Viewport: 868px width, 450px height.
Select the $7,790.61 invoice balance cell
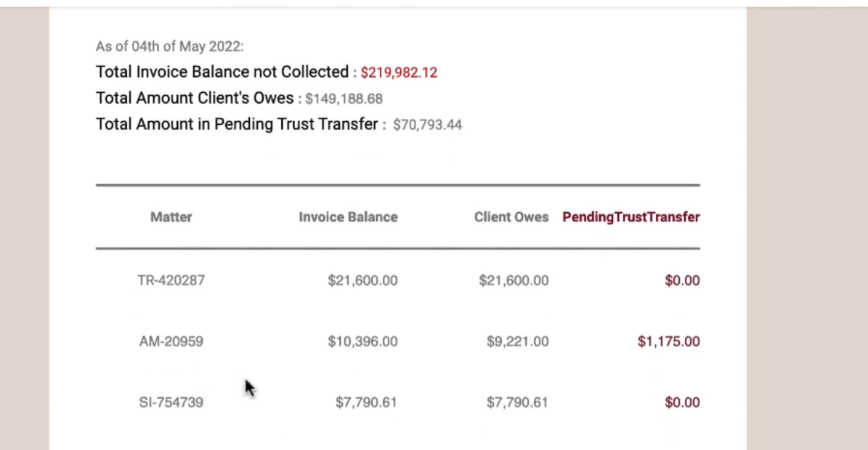point(366,402)
